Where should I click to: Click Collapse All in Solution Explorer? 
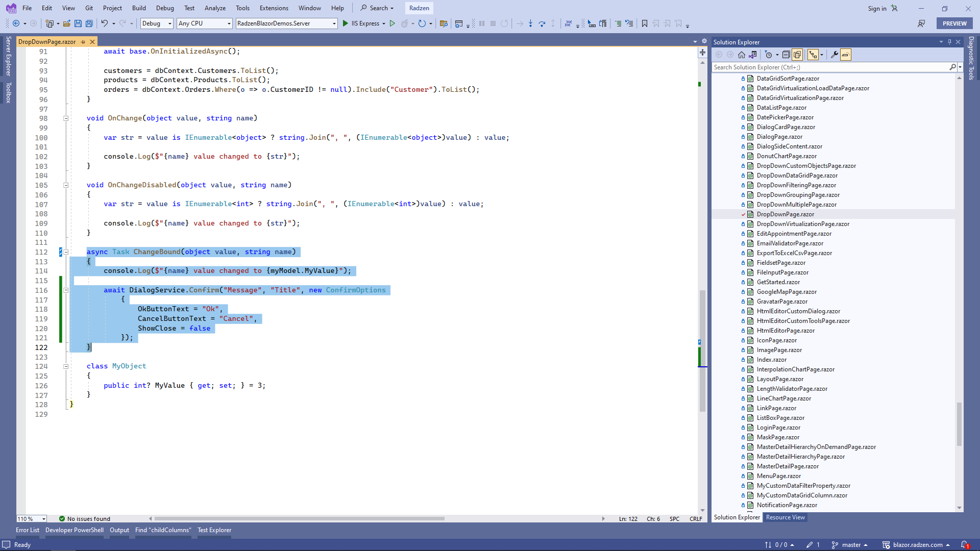pos(786,55)
